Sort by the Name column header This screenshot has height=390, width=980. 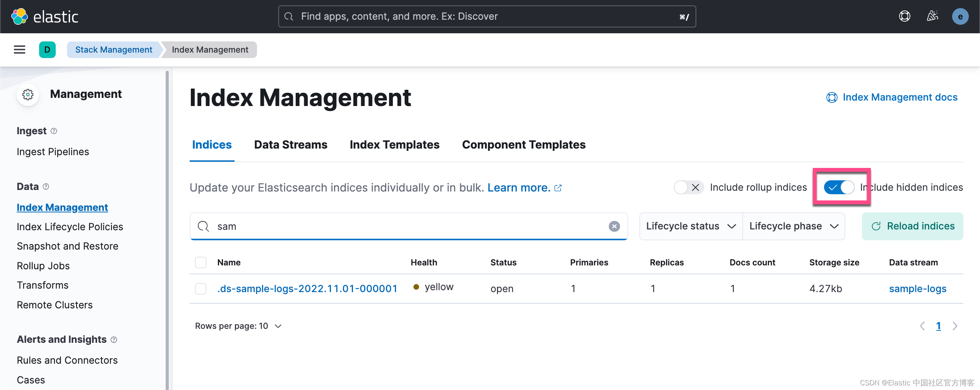(229, 263)
